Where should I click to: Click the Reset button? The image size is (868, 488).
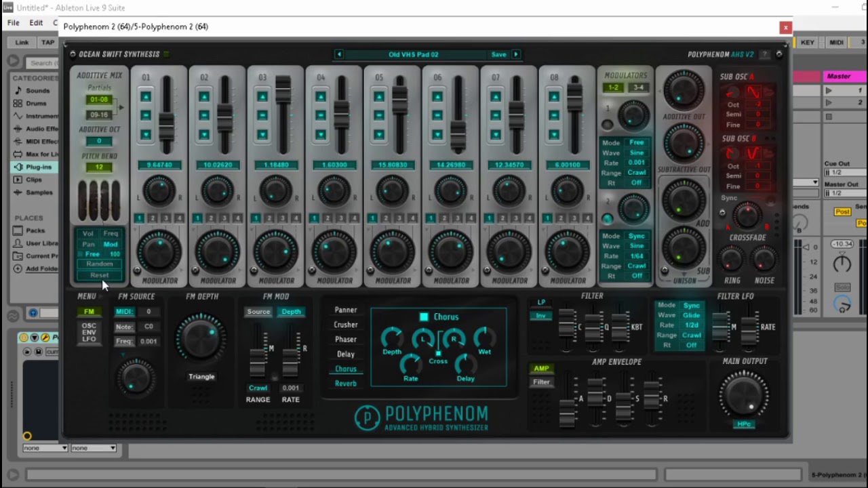[100, 275]
